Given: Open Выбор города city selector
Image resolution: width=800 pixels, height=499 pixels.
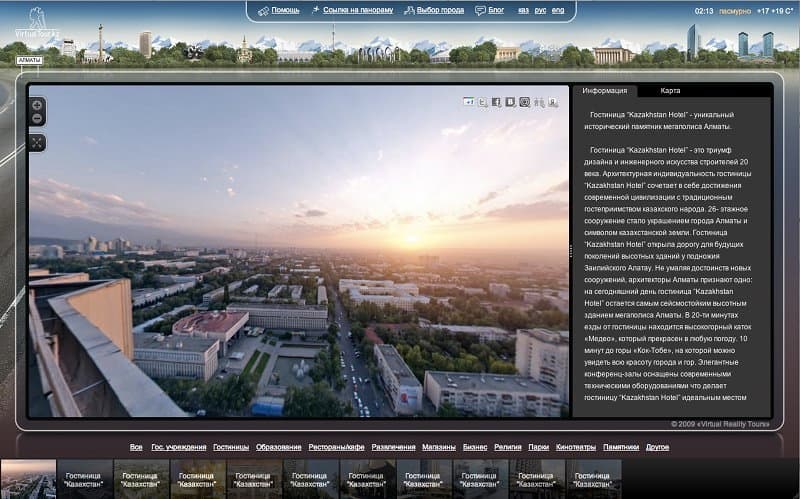Looking at the screenshot, I should coord(440,10).
